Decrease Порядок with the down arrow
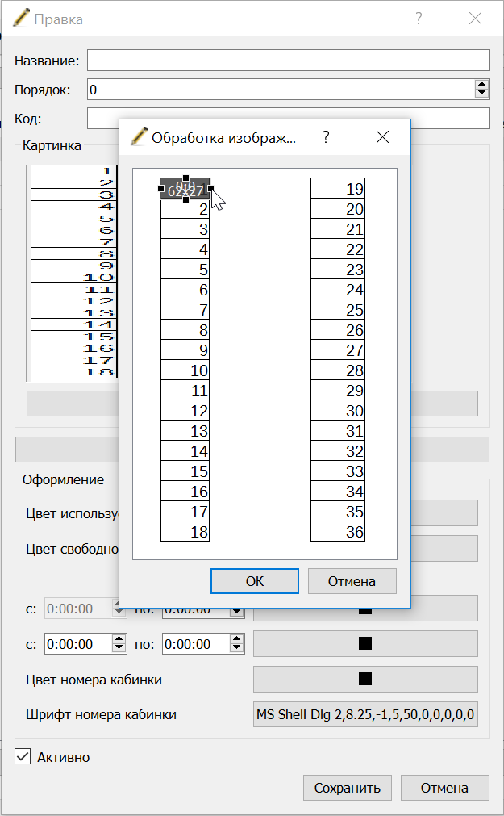This screenshot has width=504, height=816. point(482,94)
